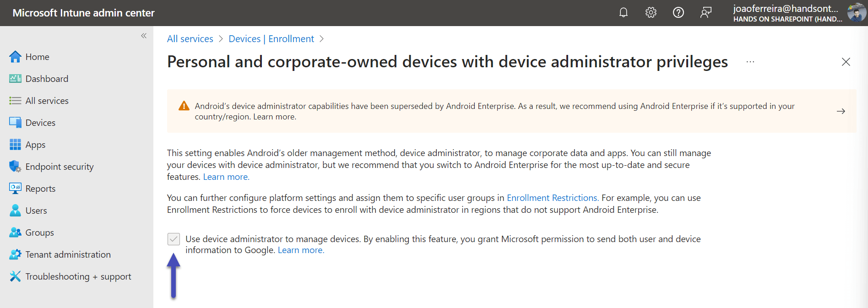Open the more options ellipsis menu
This screenshot has width=868, height=308.
(x=750, y=62)
